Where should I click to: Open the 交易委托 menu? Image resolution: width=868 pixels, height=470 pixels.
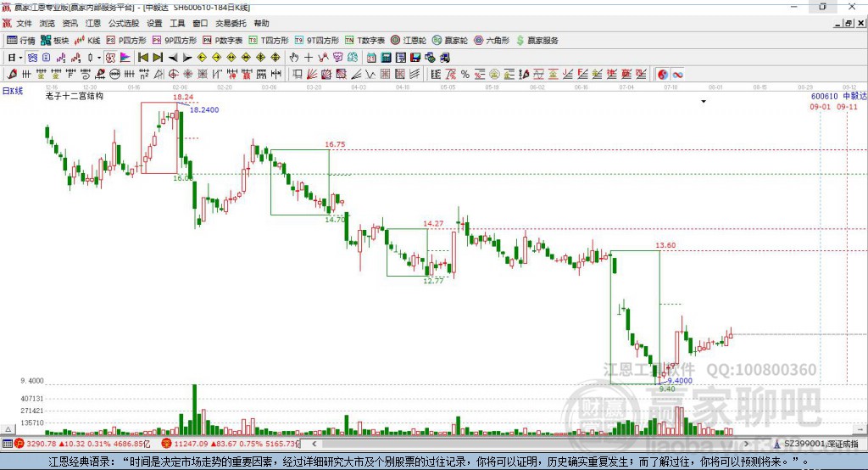point(231,23)
